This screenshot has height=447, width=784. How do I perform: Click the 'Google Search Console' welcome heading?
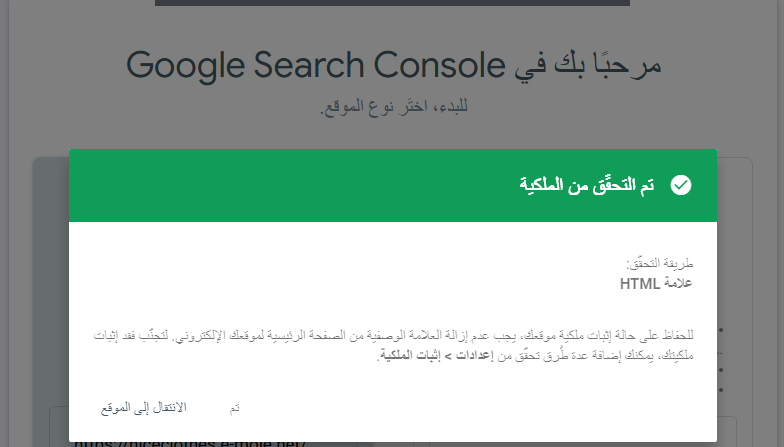(316, 65)
